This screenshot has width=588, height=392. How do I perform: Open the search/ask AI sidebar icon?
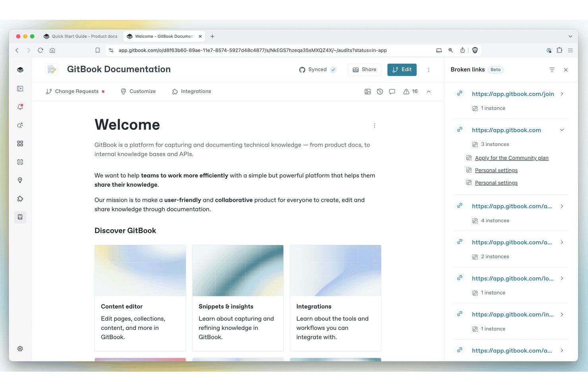click(x=20, y=125)
